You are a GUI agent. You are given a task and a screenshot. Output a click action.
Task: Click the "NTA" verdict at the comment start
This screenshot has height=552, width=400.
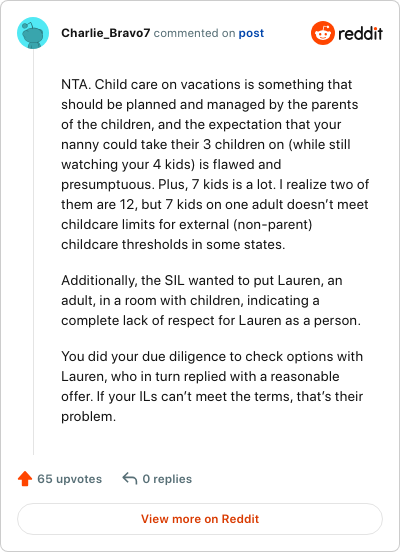coord(75,84)
